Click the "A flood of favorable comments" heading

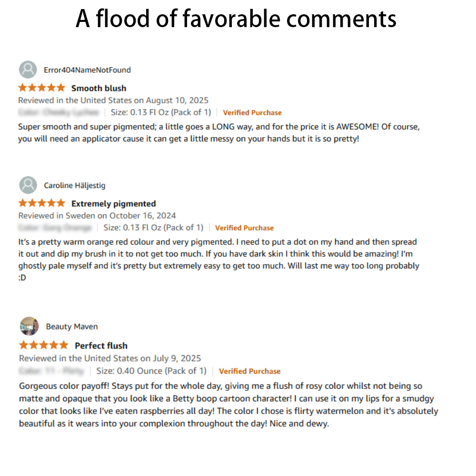tap(237, 20)
